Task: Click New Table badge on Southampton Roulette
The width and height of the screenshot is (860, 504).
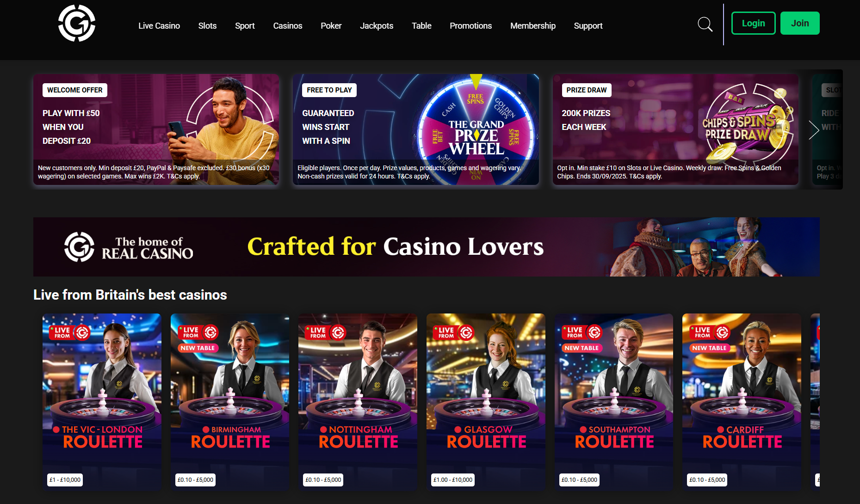Action: [x=582, y=348]
